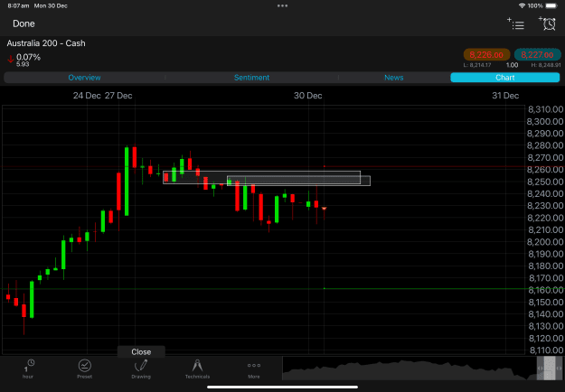Open the add price alert clock icon
The image size is (565, 392).
point(547,23)
